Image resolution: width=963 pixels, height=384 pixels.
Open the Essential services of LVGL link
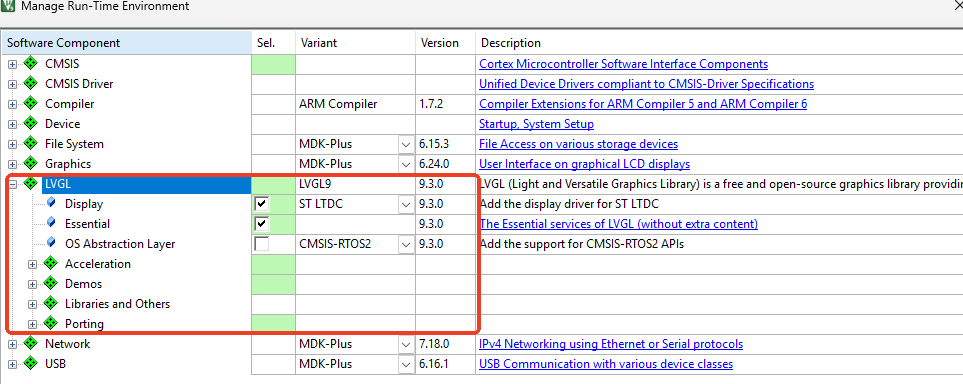pos(618,224)
